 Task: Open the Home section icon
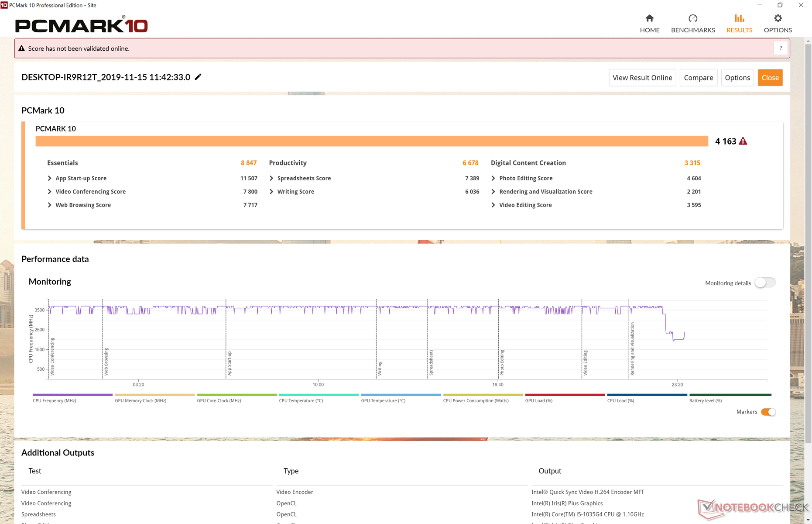(x=649, y=18)
